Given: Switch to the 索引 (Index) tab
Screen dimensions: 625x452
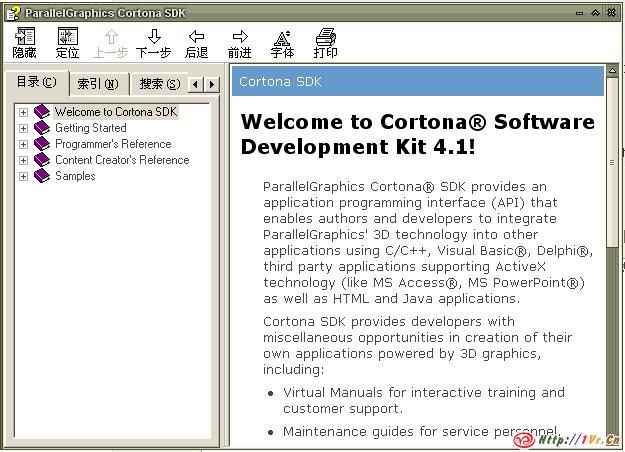Looking at the screenshot, I should (x=98, y=84).
